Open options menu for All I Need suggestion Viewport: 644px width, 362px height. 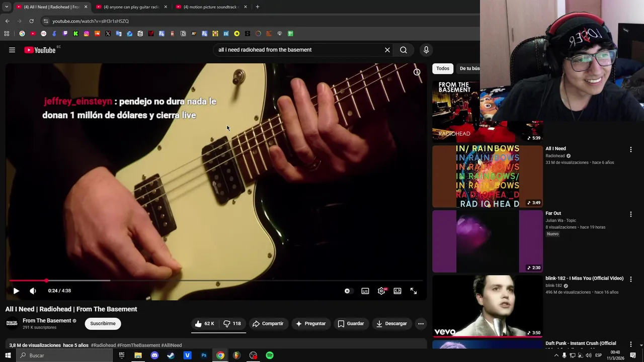pos(631,149)
